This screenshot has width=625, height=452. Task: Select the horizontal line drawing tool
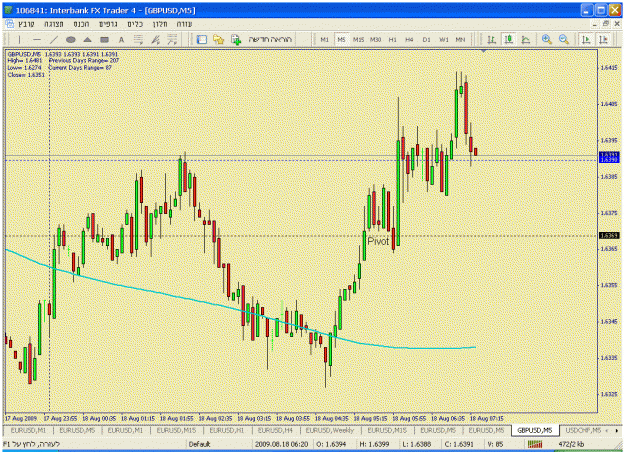tap(37, 39)
